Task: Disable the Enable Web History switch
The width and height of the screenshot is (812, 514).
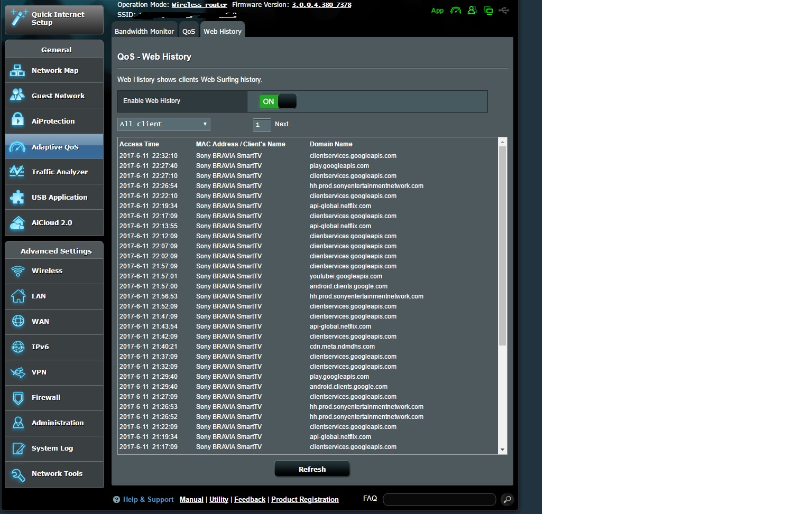Action: pyautogui.click(x=278, y=101)
